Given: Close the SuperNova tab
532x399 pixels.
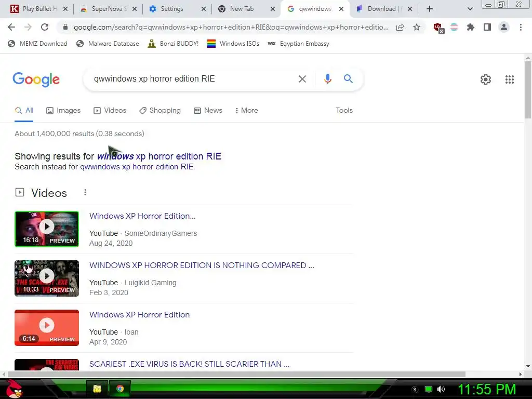Looking at the screenshot, I should coord(135,9).
